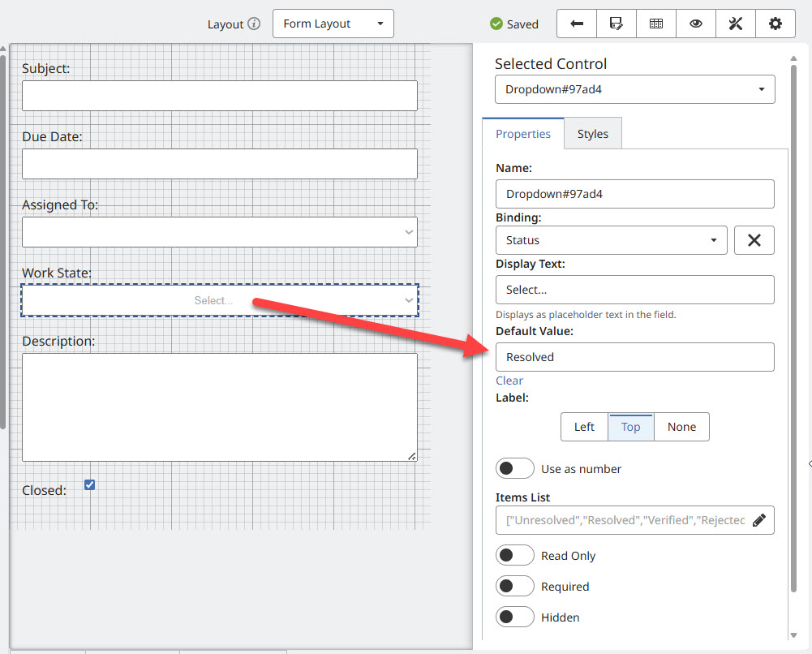This screenshot has height=654, width=812.
Task: Enable the Read Only switch
Action: tap(515, 556)
